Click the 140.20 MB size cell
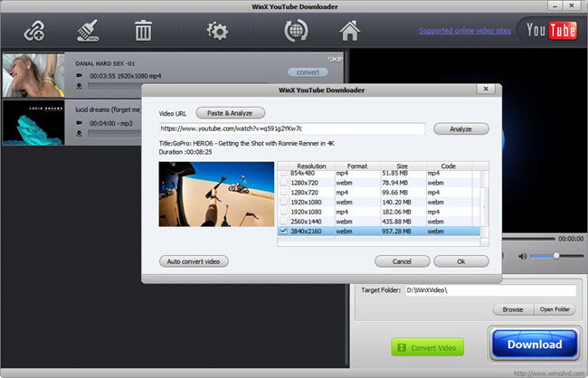This screenshot has height=378, width=588. pos(396,203)
